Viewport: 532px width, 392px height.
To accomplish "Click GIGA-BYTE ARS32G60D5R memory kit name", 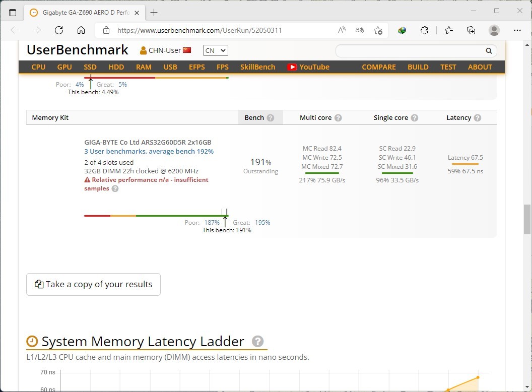I will click(x=148, y=142).
